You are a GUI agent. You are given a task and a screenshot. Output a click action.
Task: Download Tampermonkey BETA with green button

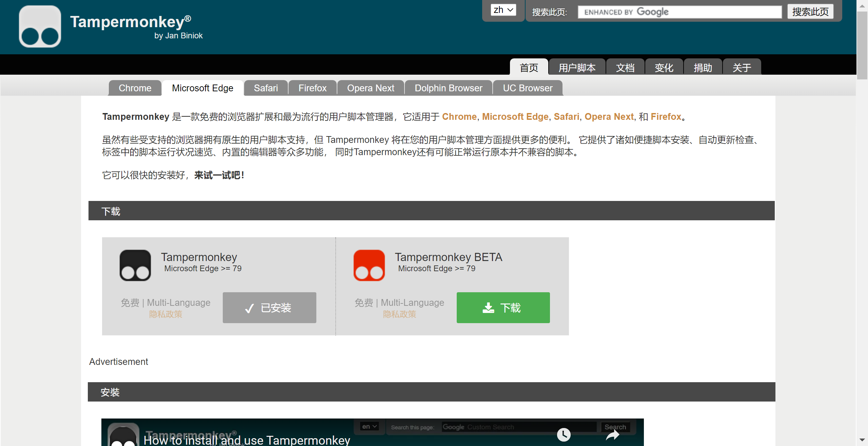tap(503, 308)
